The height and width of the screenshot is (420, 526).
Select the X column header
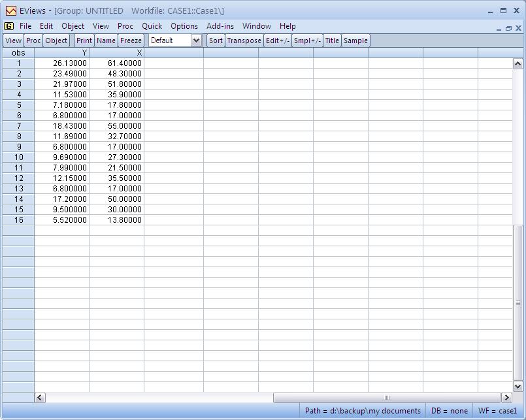(x=117, y=53)
